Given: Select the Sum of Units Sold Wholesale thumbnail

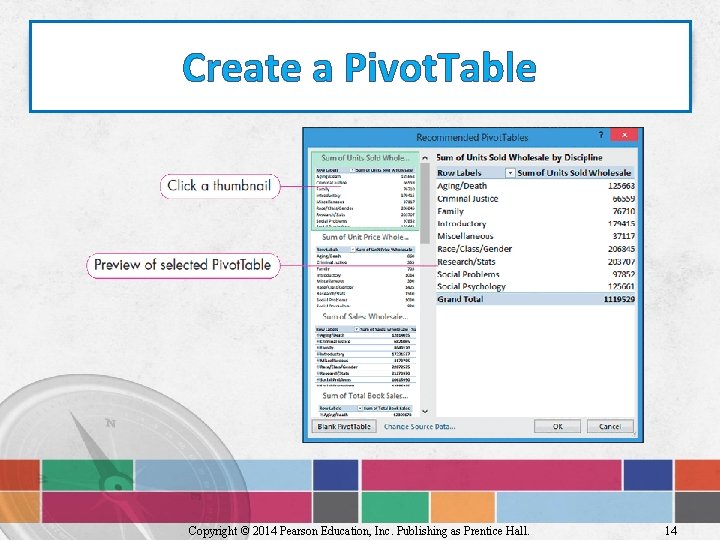Looking at the screenshot, I should coord(365,191).
